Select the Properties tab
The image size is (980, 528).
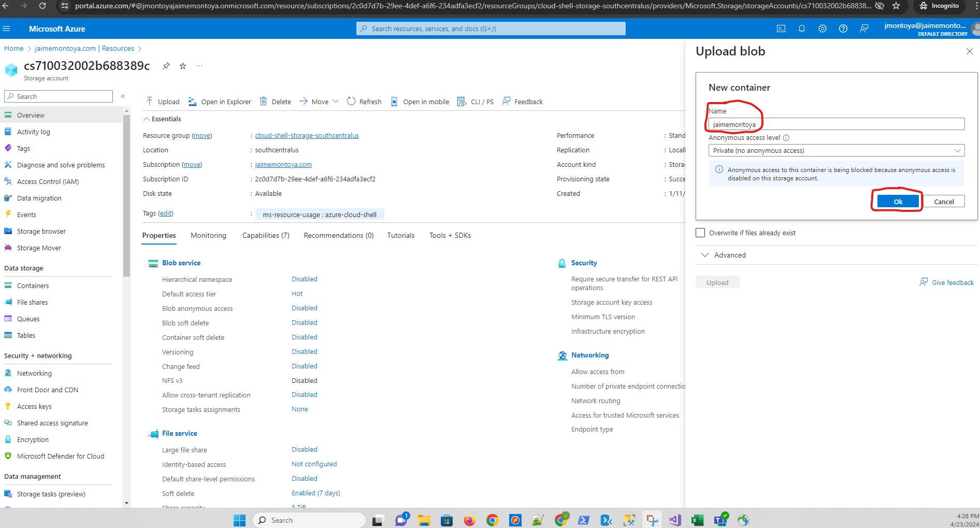coord(159,235)
